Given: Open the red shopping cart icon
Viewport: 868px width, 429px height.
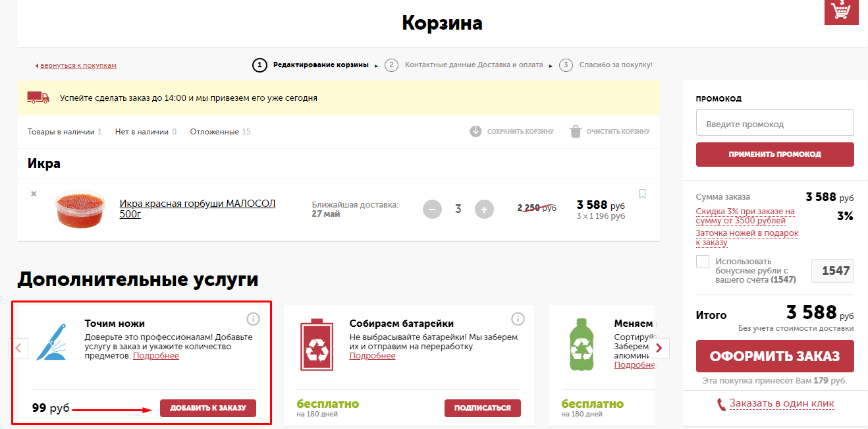Looking at the screenshot, I should pos(842,12).
